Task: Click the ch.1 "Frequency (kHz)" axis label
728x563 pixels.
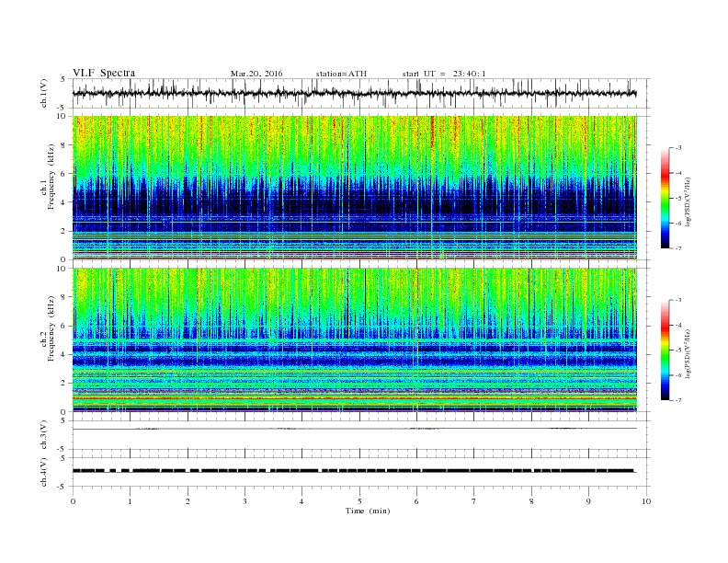Action: (51, 177)
